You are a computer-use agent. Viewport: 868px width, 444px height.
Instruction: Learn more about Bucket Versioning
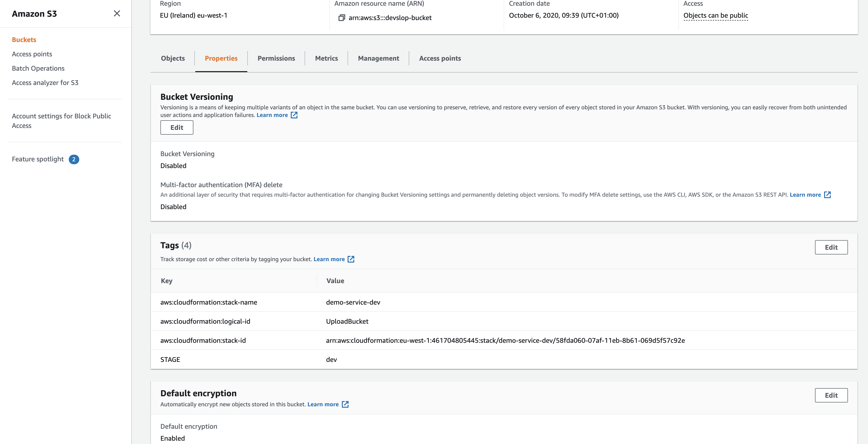coord(272,115)
